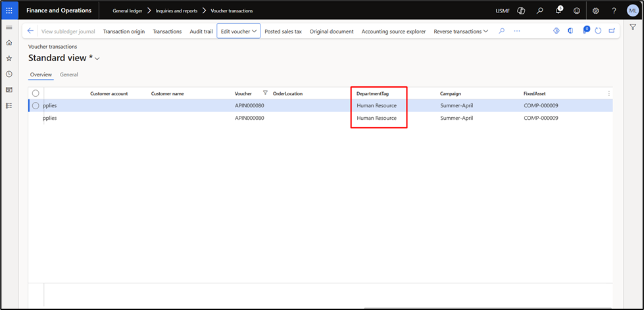Open the Audit trail
644x310 pixels.
pos(201,31)
